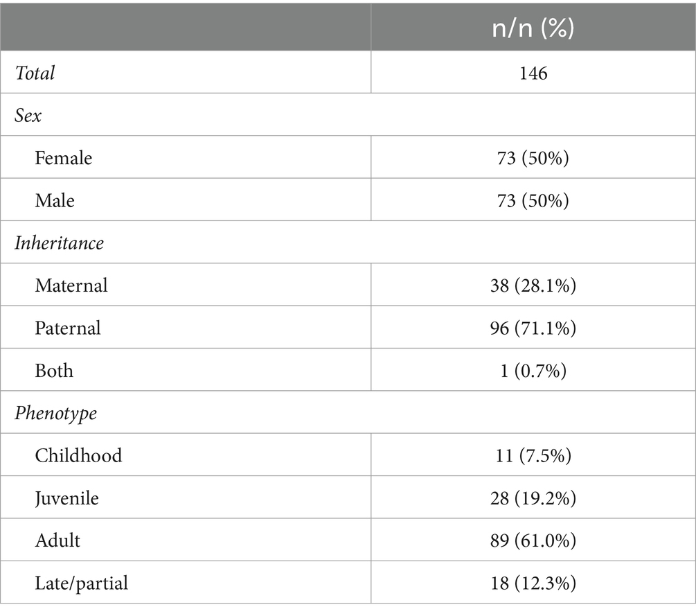Viewport: 696px width, 616px height.
Task: Select the Inheritance section heading
Action: 59,243
